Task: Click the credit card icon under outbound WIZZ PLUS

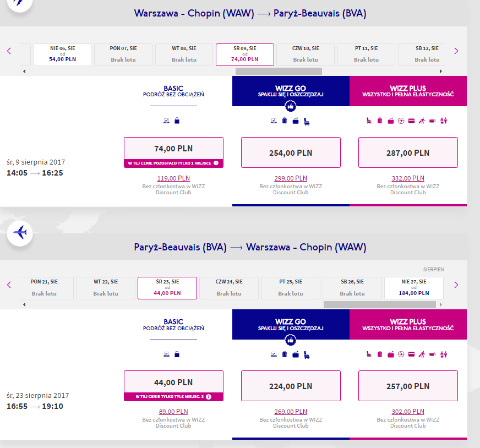Action: click(411, 121)
